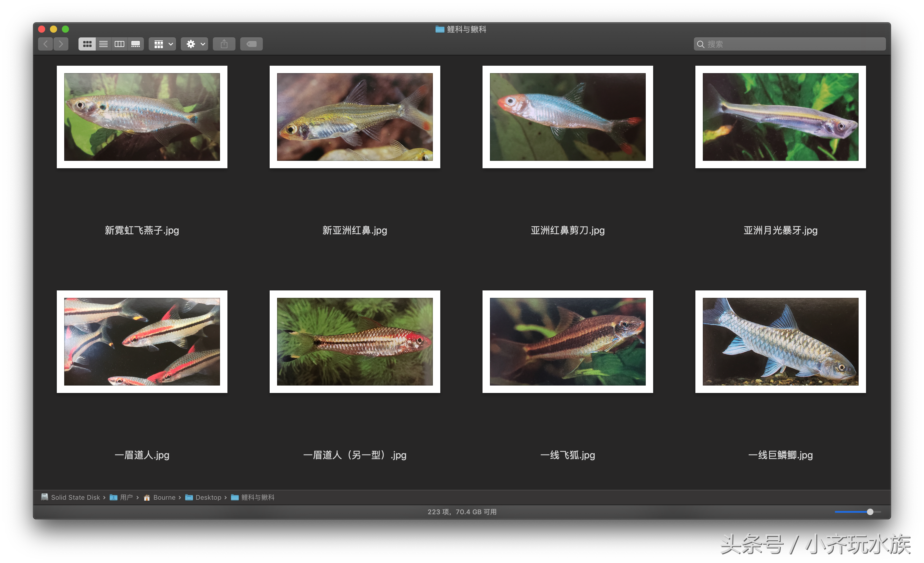Select the 一线飞狐 thumbnail image
This screenshot has width=924, height=563.
(568, 342)
